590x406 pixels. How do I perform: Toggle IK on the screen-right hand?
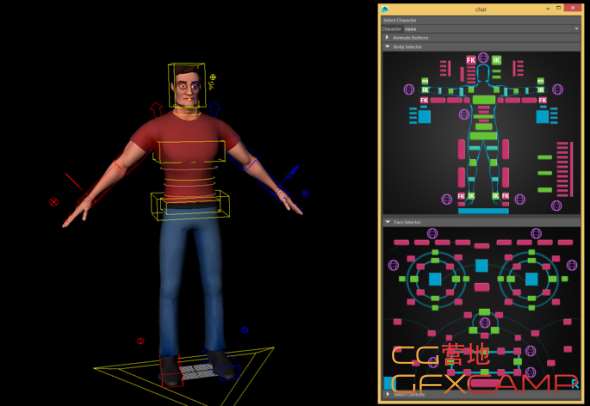pyautogui.click(x=541, y=90)
